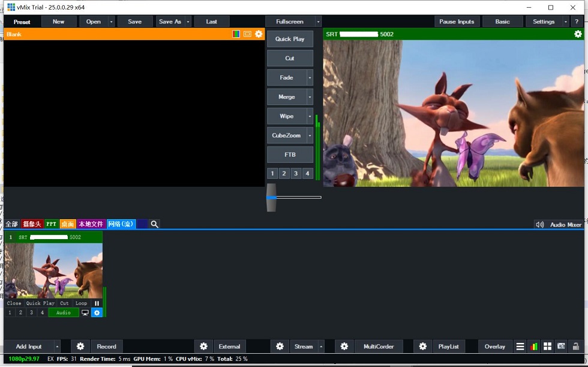The width and height of the screenshot is (588, 367).
Task: Select the 全部 input category tab
Action: pos(11,224)
